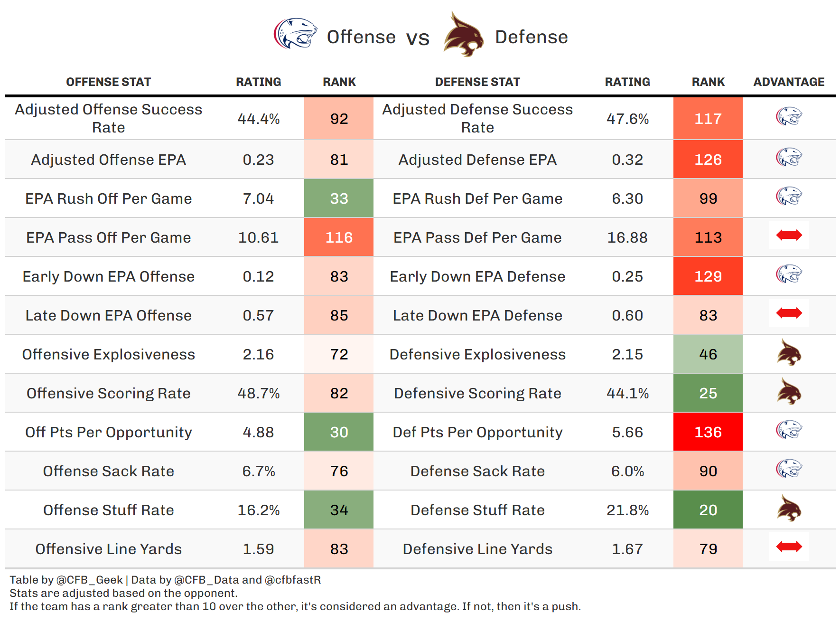Click the bobcat icon for Scoring Rate row
Screen dimensions: 840x623
(x=789, y=392)
